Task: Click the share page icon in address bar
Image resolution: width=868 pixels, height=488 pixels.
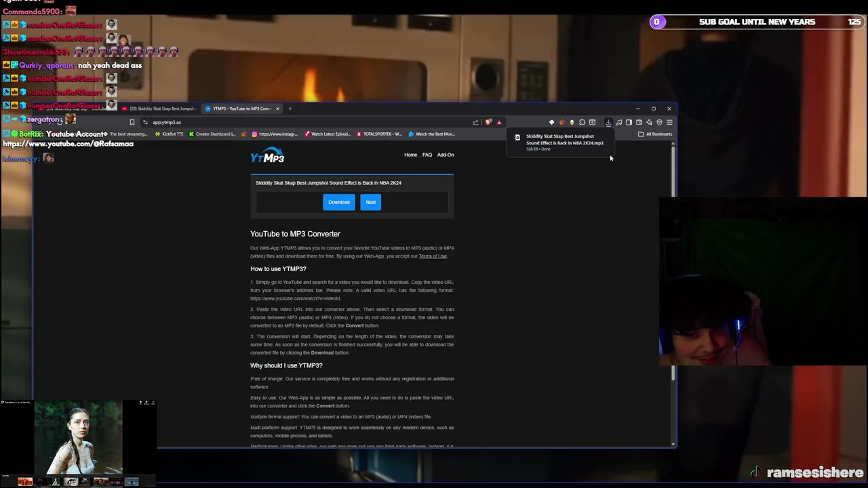Action: (x=475, y=123)
